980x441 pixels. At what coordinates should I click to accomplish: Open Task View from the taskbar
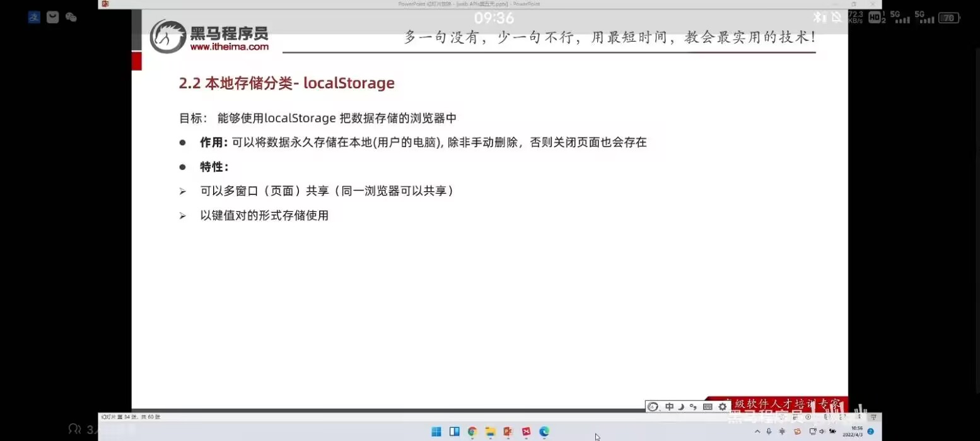coord(454,432)
